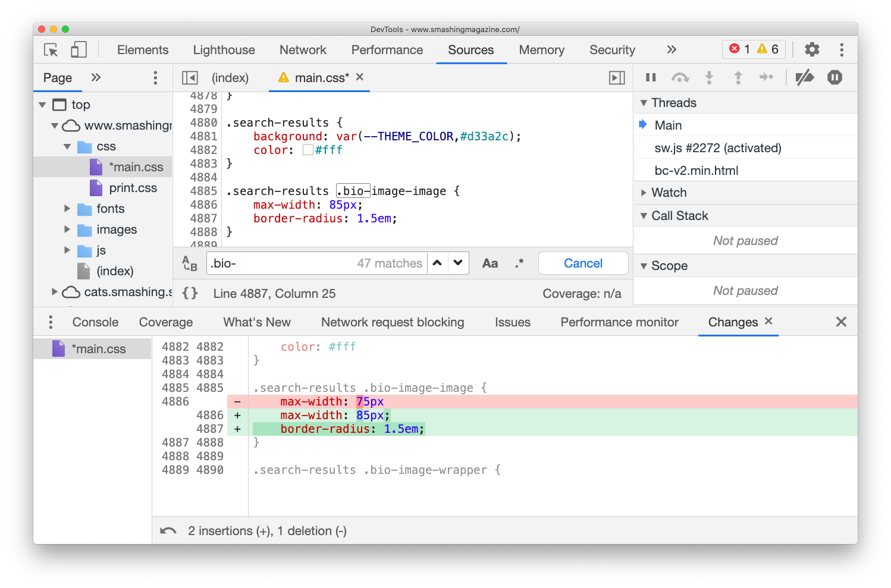This screenshot has width=891, height=588.
Task: Collapse the css folder
Action: pos(67,146)
